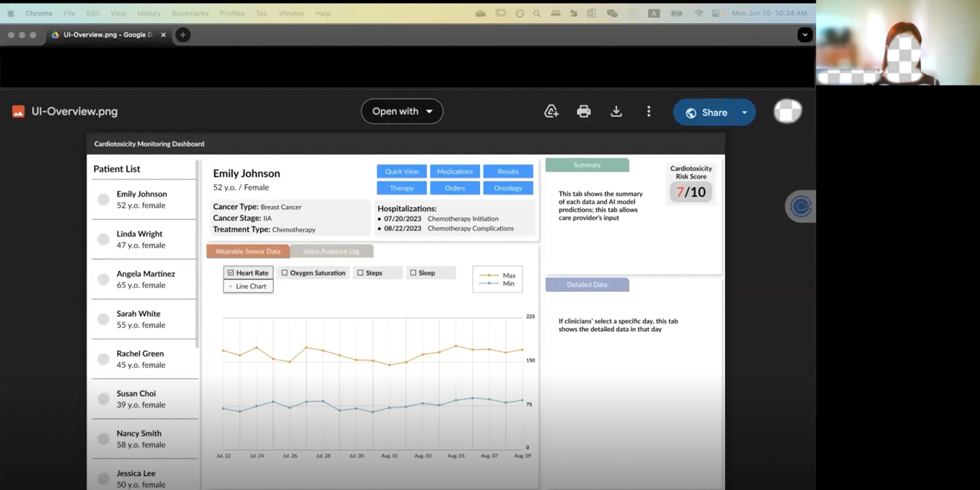
Task: Toggle the Heart Rate checkbox
Action: 231,273
